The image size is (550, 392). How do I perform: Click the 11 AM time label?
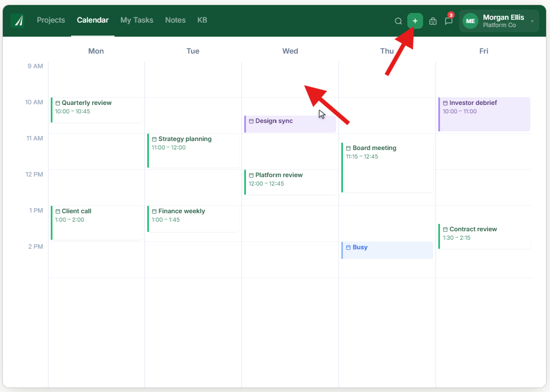click(x=35, y=138)
